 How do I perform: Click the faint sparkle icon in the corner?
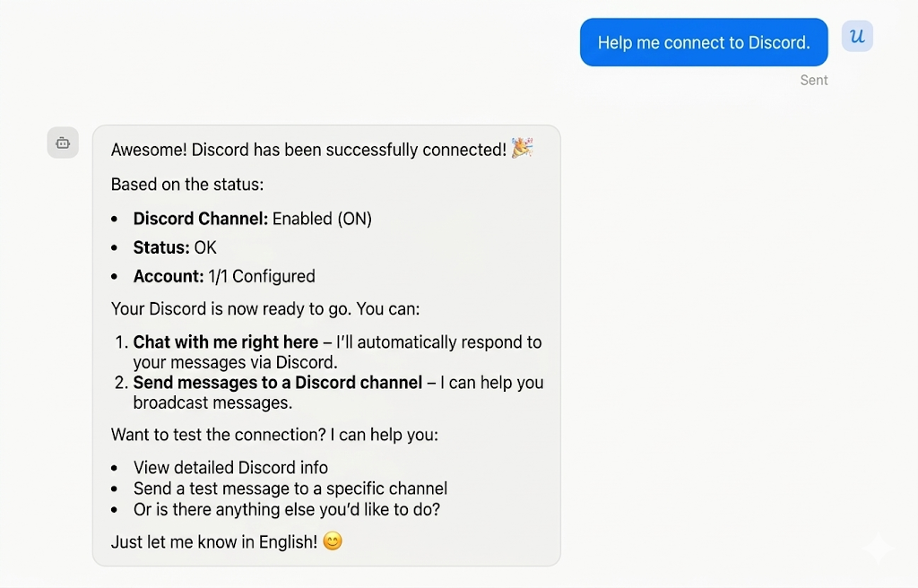[879, 549]
